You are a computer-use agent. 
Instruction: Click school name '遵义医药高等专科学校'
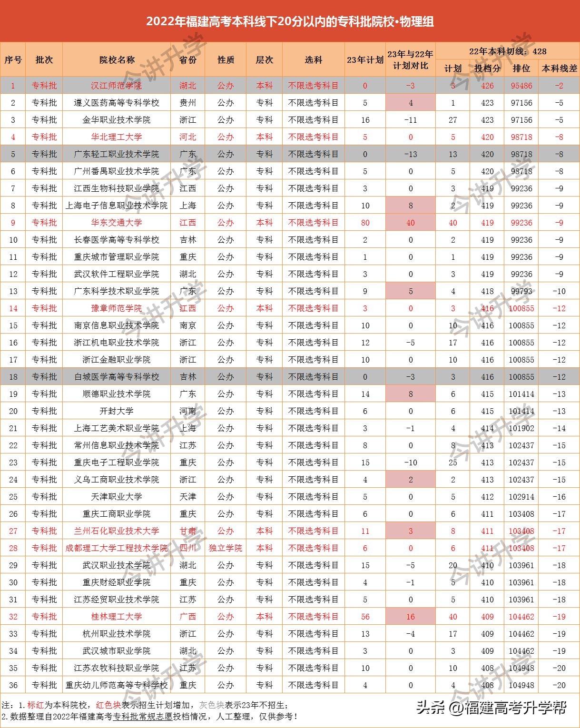coord(117,103)
